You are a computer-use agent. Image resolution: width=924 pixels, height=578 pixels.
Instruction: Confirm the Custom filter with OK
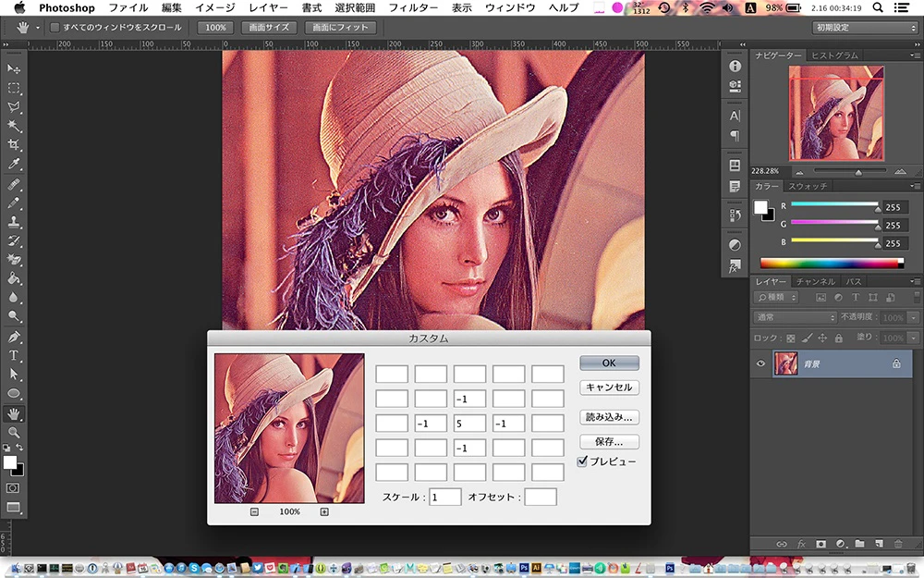(609, 363)
